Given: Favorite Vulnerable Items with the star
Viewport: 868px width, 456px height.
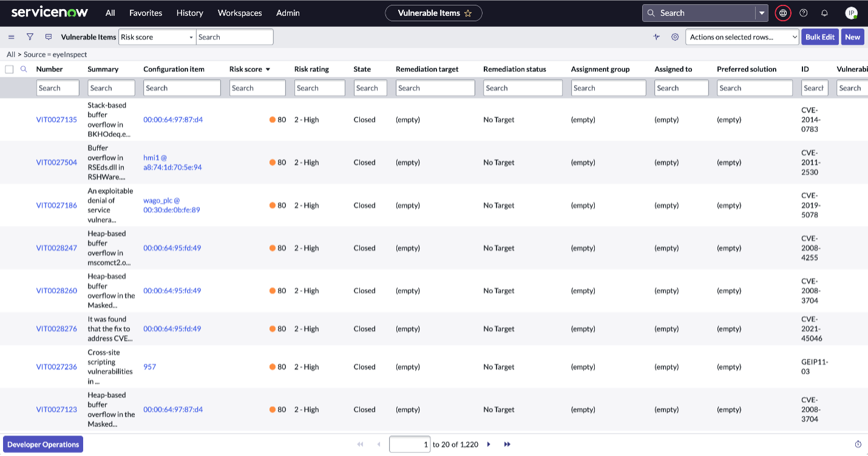Looking at the screenshot, I should 468,13.
